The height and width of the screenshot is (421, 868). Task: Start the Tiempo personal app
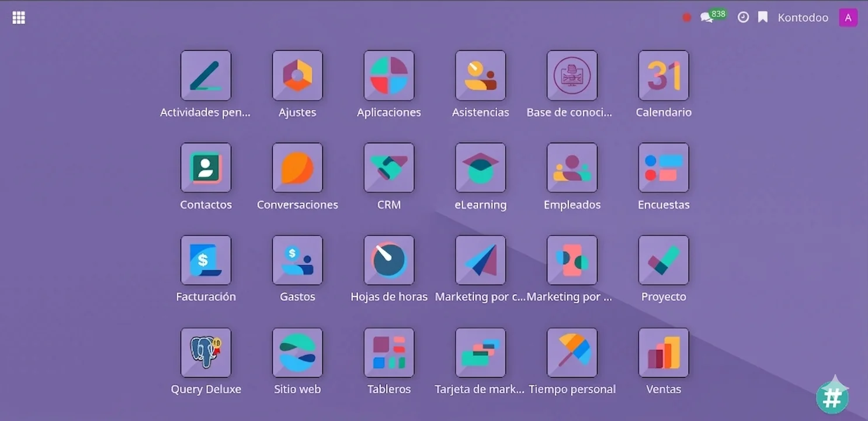point(572,352)
